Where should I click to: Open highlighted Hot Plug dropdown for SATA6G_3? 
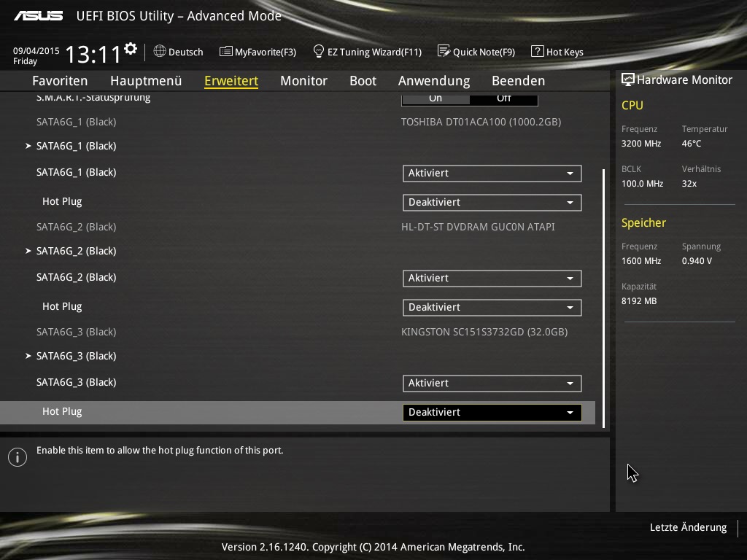[x=492, y=413]
